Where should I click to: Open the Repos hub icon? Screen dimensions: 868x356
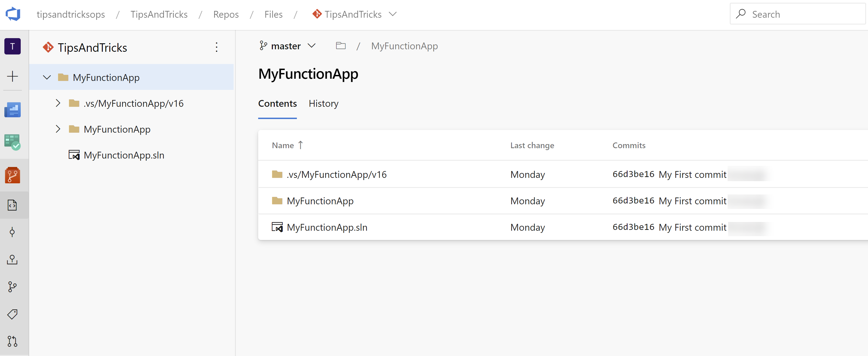(13, 175)
